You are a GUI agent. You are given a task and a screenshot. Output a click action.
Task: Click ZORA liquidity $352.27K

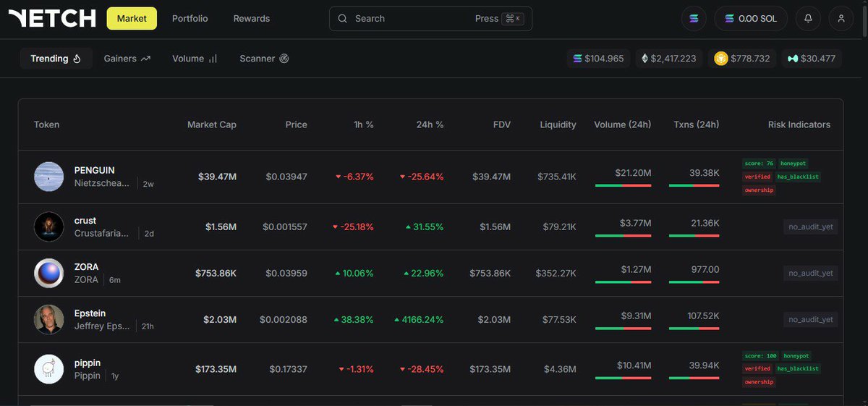tap(556, 273)
